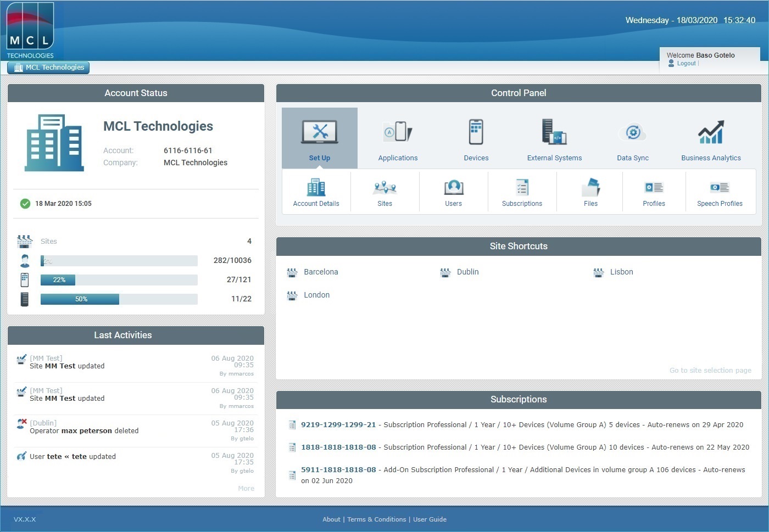The width and height of the screenshot is (769, 532).
Task: Open subscription 9219-1299-1299-21 details
Action: [338, 424]
